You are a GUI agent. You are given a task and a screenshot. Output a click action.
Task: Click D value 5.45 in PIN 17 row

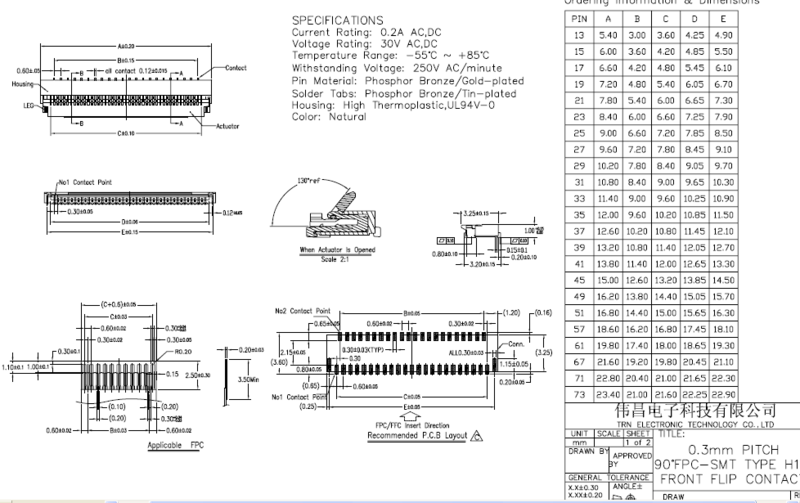[694, 68]
